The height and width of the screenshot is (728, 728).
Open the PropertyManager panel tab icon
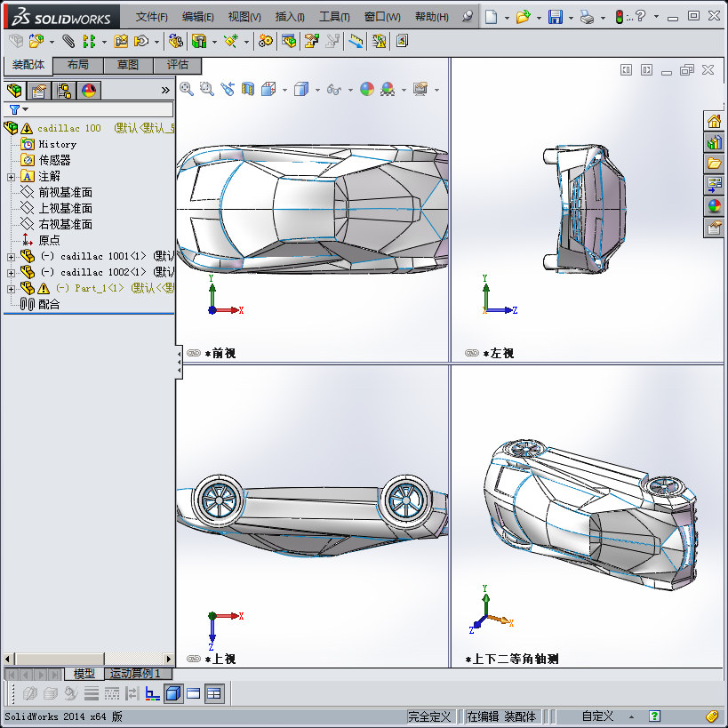coord(39,91)
